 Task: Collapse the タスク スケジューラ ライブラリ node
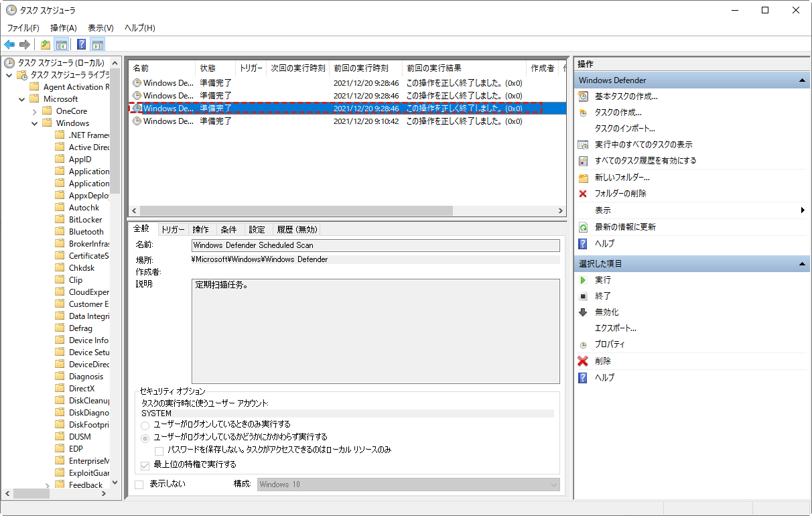tap(9, 75)
